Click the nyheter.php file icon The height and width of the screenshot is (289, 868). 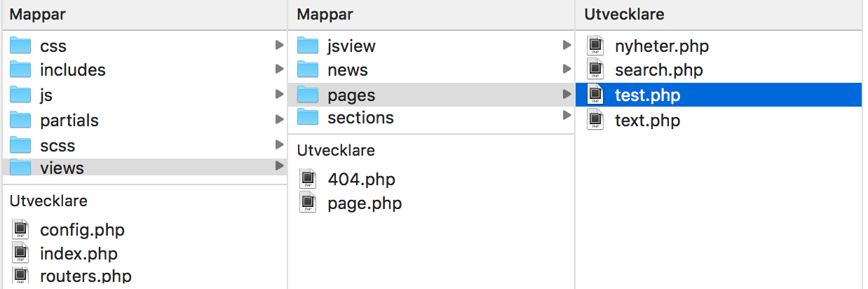click(595, 47)
